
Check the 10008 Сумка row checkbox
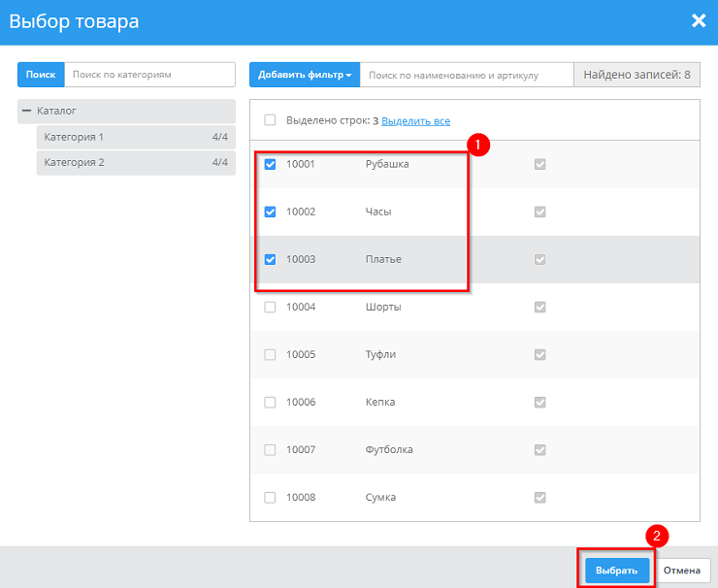[x=271, y=497]
